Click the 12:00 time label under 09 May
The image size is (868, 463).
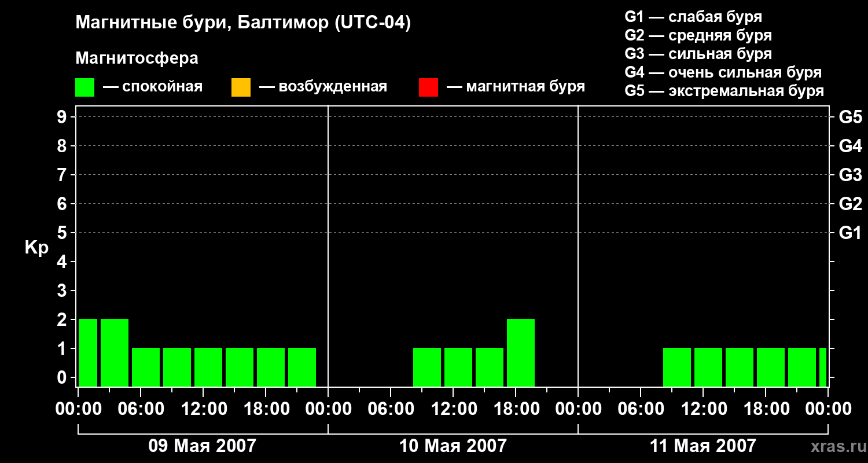pos(203,409)
